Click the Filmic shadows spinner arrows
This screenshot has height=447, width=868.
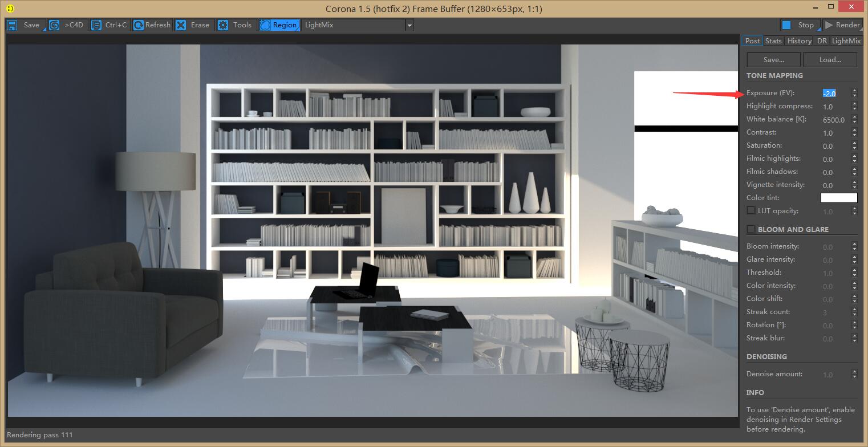tap(854, 172)
